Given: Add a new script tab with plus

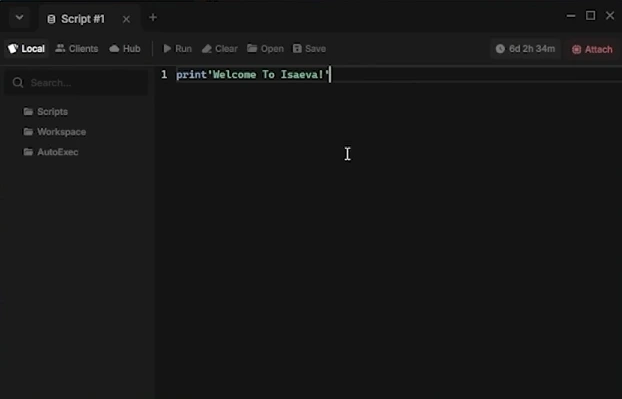Looking at the screenshot, I should pos(153,17).
